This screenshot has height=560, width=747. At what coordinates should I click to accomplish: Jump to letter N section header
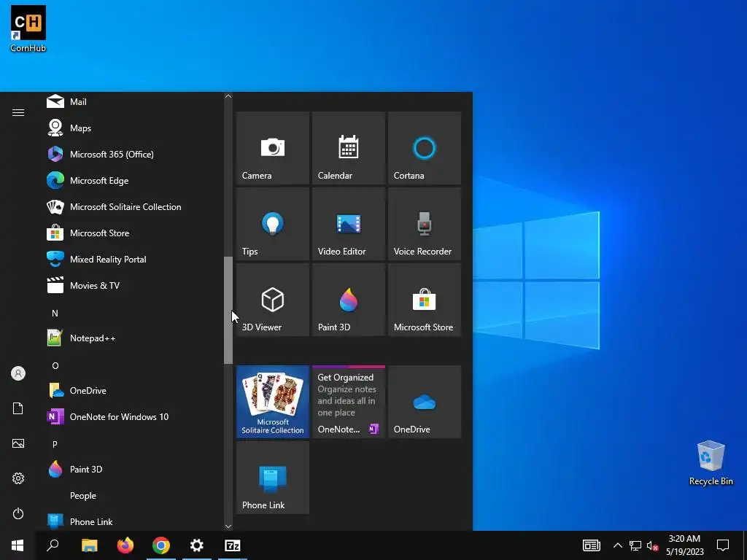click(55, 313)
